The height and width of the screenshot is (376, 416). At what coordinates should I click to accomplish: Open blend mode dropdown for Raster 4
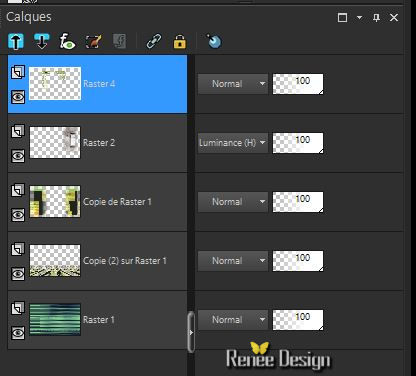point(233,84)
